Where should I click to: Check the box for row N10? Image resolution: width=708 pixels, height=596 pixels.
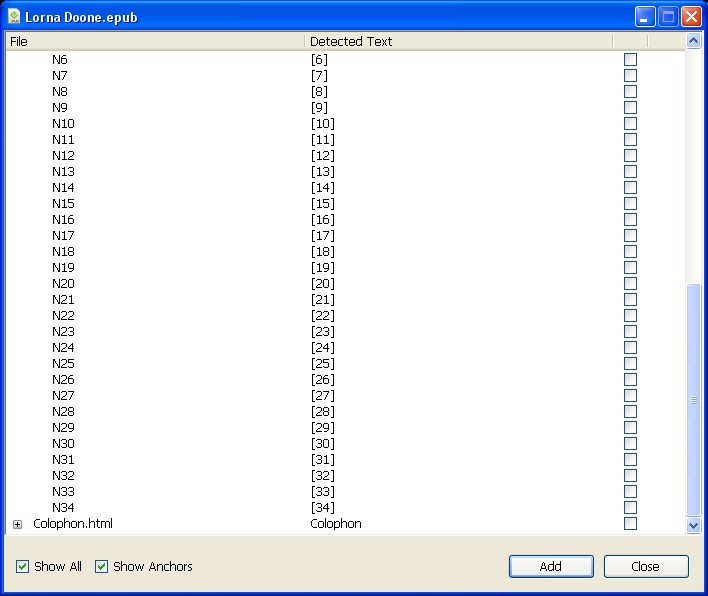tap(630, 124)
